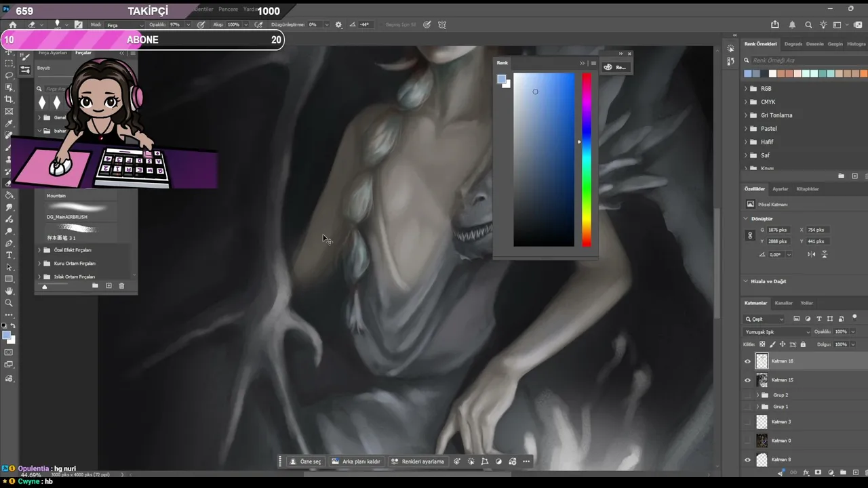Open the Yumuşak Işık blend mode dropdown
Viewport: 868px width, 488px height.
tap(777, 332)
